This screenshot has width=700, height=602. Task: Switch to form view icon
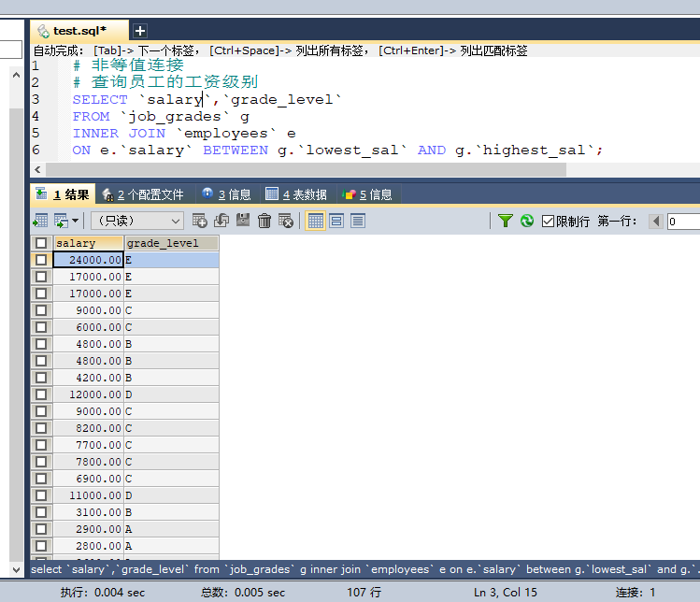[x=336, y=221]
